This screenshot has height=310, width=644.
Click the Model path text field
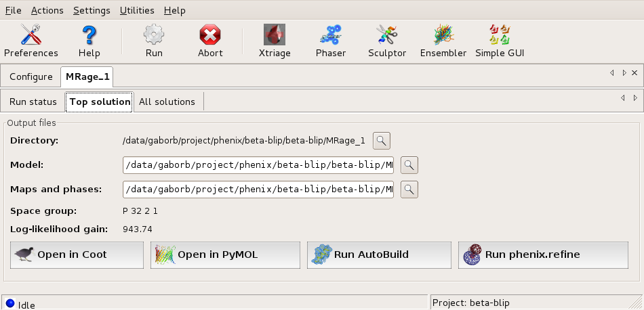click(x=258, y=165)
